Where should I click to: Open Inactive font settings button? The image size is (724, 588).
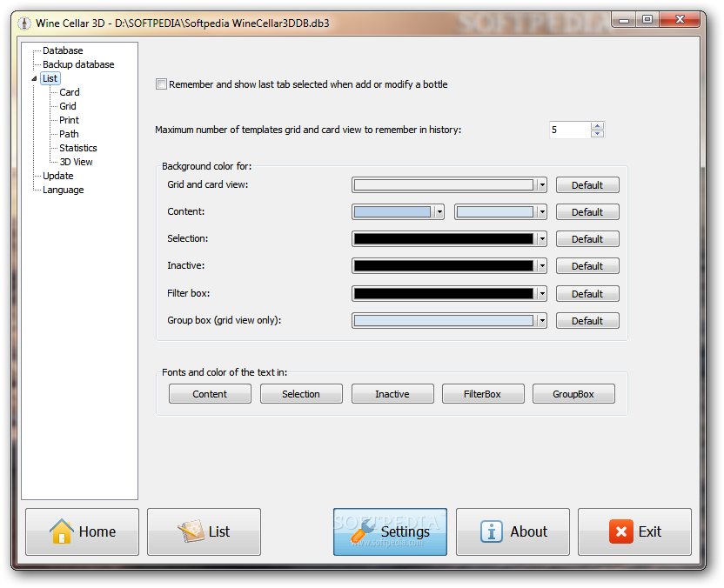coord(392,394)
